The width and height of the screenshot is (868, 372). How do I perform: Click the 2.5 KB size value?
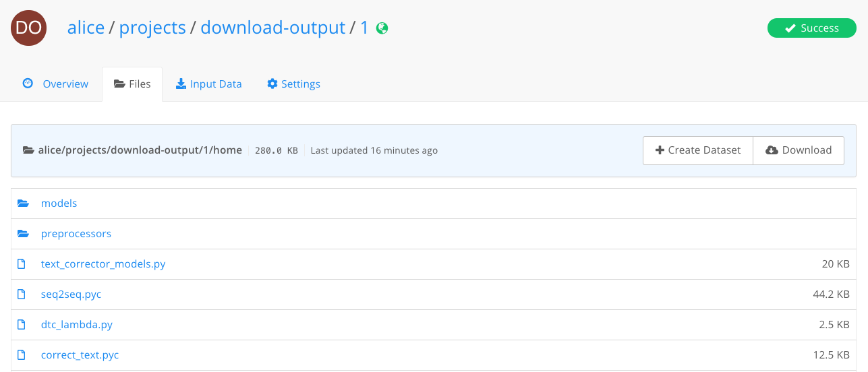click(834, 325)
